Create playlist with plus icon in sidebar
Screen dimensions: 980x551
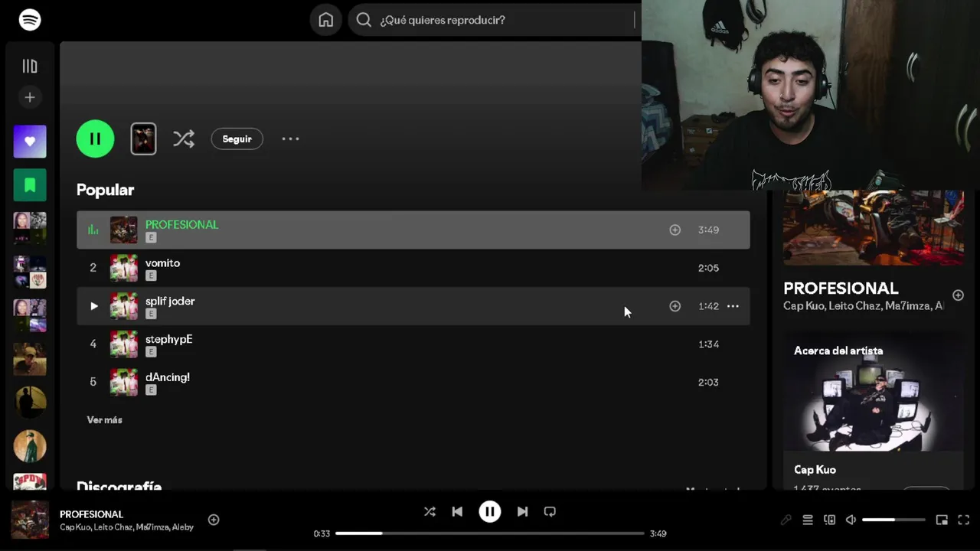30,97
